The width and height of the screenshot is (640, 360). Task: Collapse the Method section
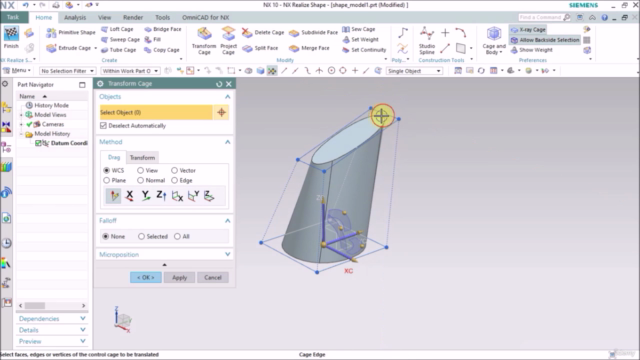pyautogui.click(x=227, y=142)
